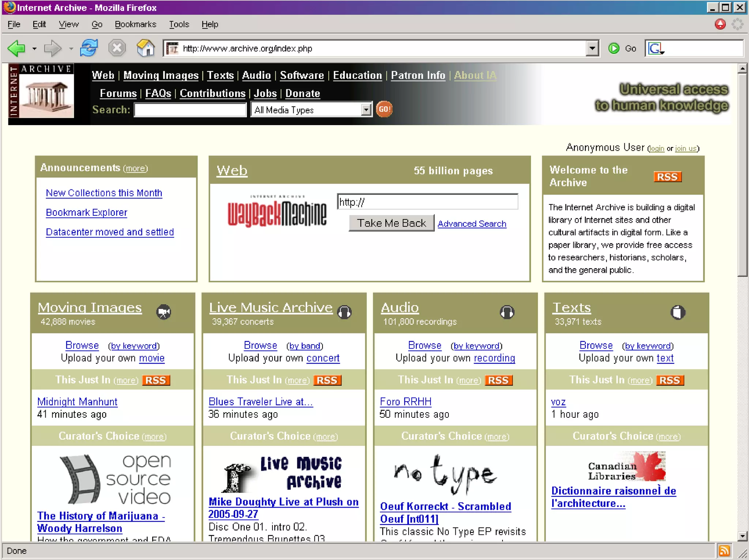
Task: Expand the Back button history arrow
Action: [x=34, y=49]
